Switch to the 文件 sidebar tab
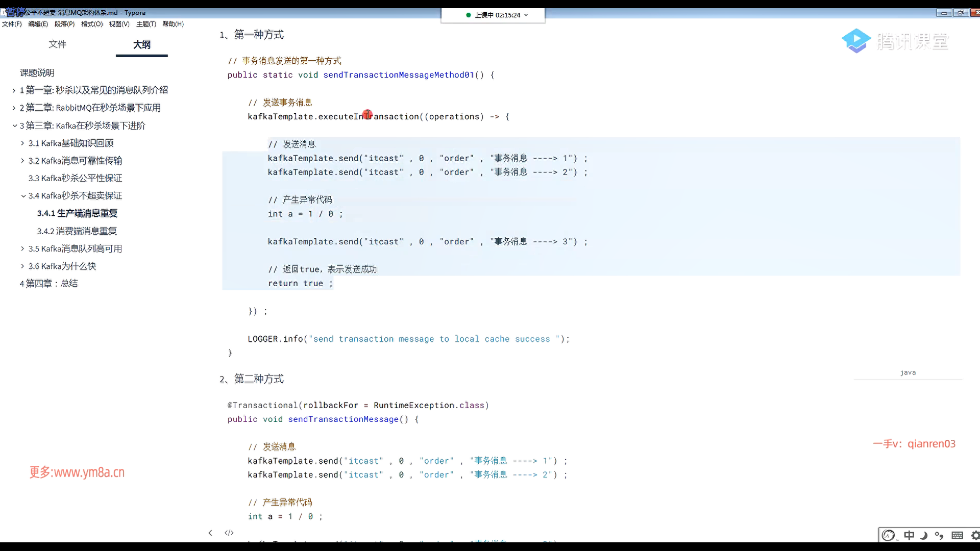The image size is (980, 551). 57,44
